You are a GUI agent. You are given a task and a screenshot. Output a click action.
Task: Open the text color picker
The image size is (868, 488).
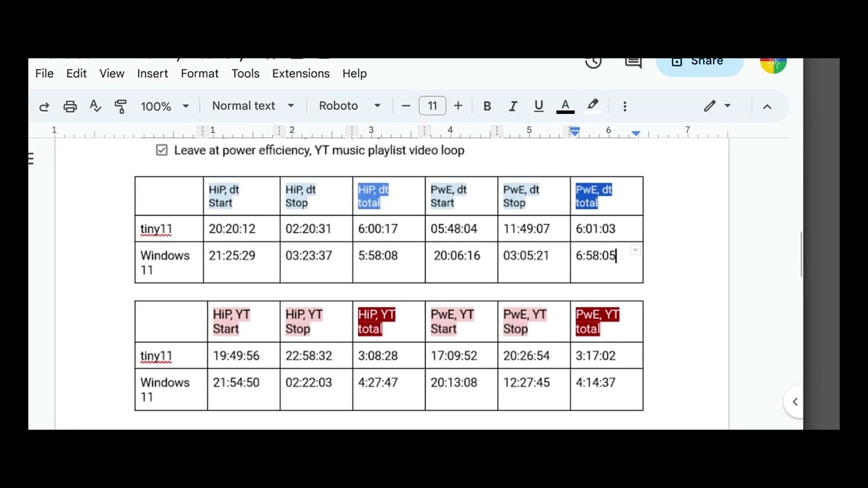[565, 106]
